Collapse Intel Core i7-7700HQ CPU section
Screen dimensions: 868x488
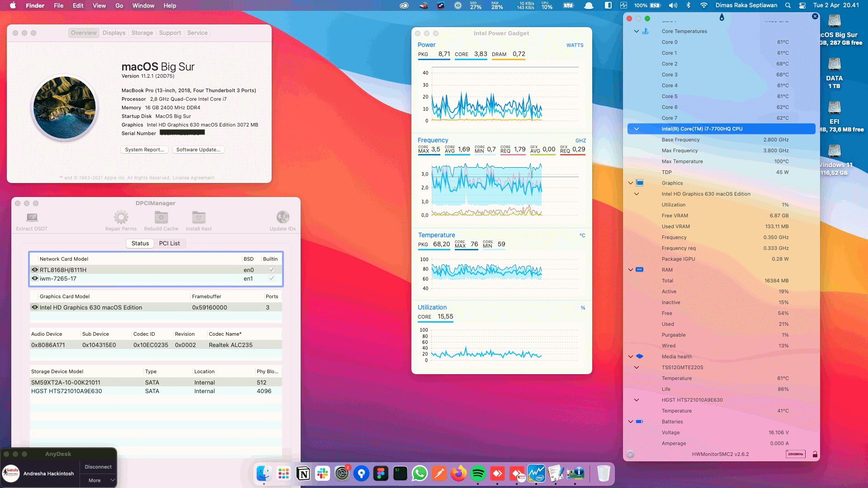(636, 129)
